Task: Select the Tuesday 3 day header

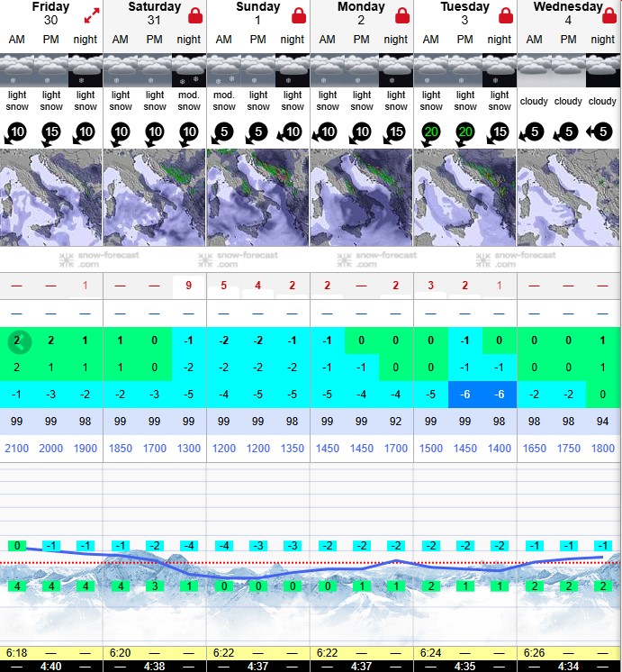Action: tap(464, 14)
